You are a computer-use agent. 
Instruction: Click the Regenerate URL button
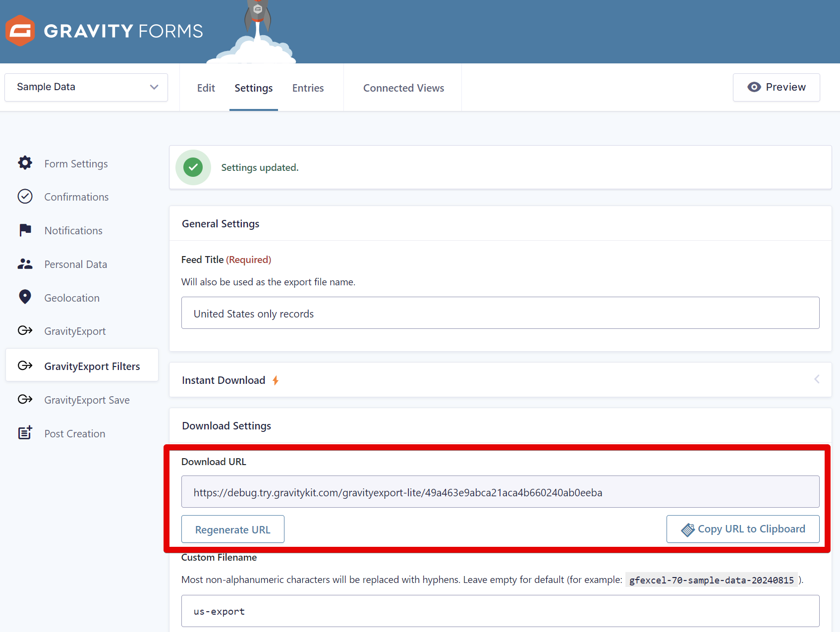(233, 529)
